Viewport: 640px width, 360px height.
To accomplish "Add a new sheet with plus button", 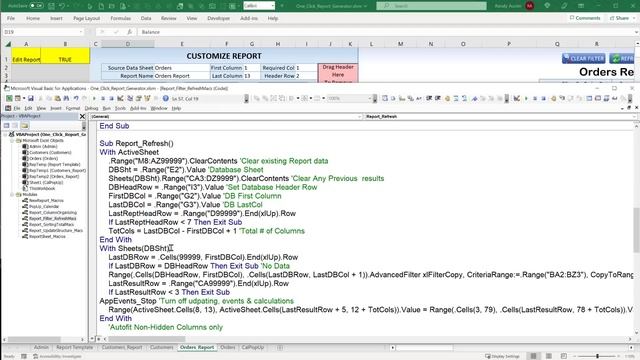I will pos(280,347).
